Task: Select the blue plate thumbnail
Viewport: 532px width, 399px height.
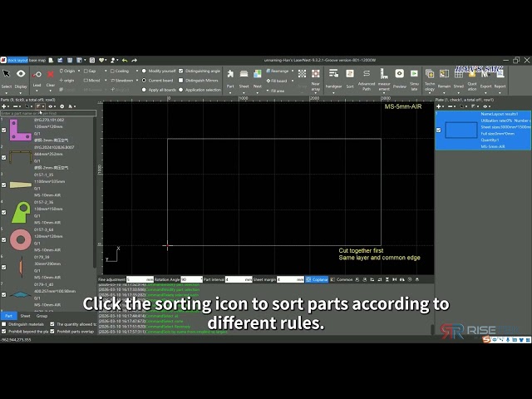Action: 461,131
